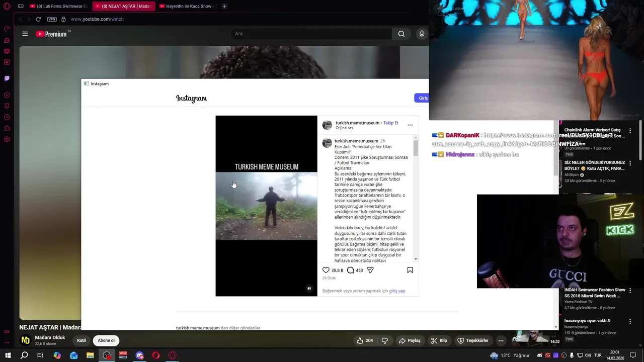Open Extensions cube in Opera sidebar
Viewport: 644px width, 362px height.
click(x=7, y=128)
